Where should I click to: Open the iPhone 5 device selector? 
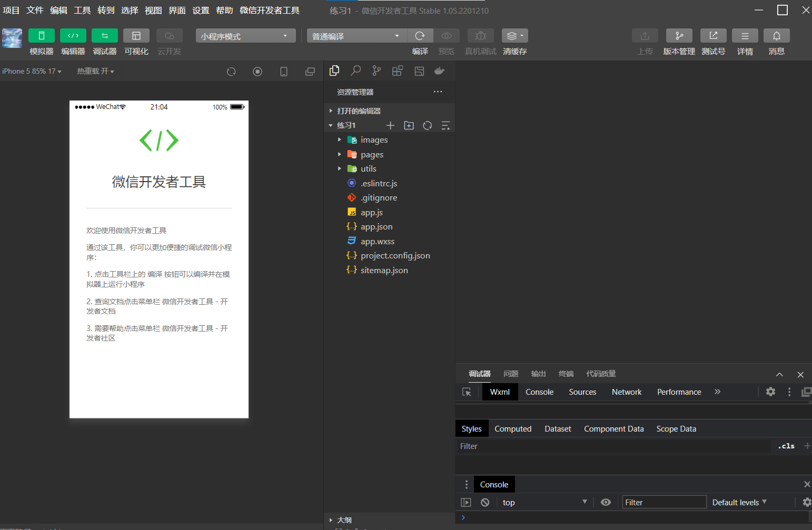(x=32, y=71)
